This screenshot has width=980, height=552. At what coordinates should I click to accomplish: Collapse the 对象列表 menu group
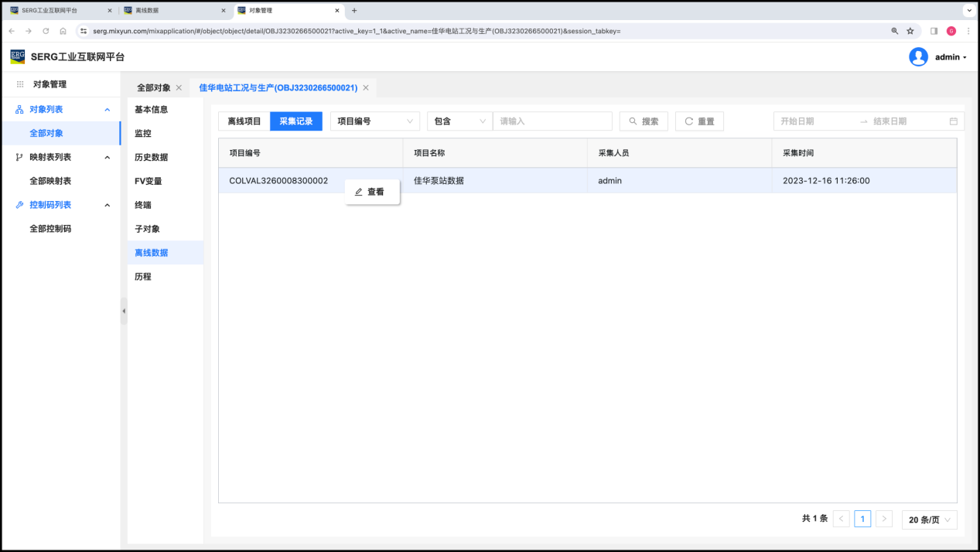[x=108, y=110]
